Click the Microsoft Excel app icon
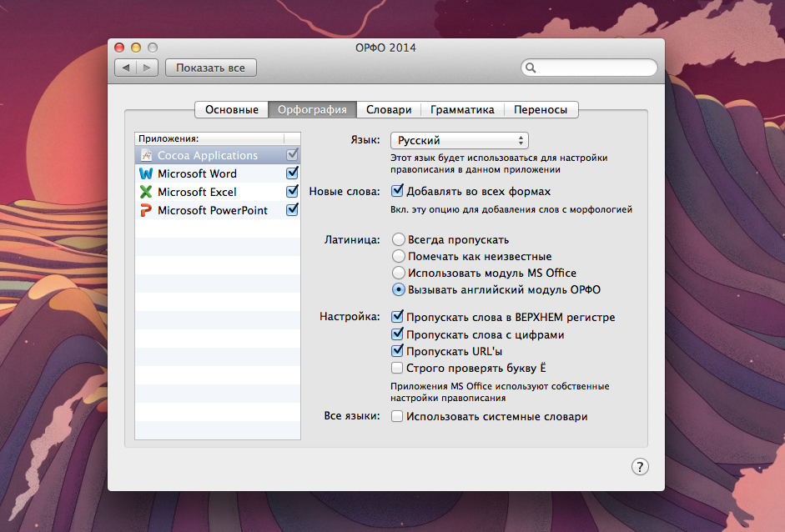Image resolution: width=785 pixels, height=532 pixels. [x=146, y=192]
